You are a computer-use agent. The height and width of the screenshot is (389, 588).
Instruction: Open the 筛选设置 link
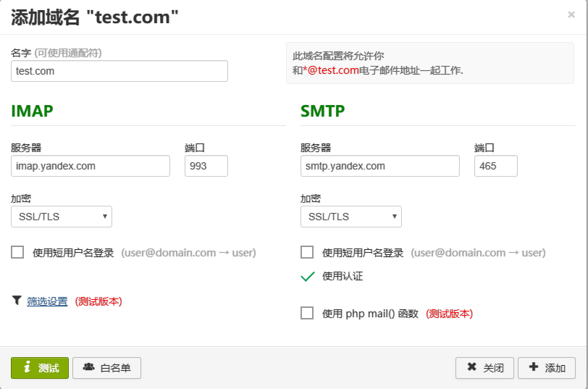47,301
